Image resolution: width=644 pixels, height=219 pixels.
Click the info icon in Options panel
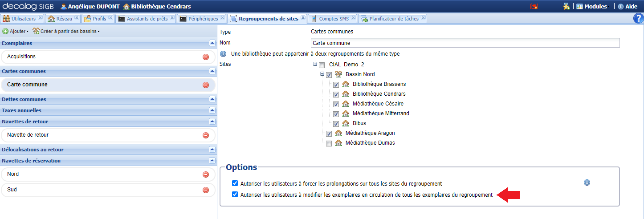pos(587,182)
